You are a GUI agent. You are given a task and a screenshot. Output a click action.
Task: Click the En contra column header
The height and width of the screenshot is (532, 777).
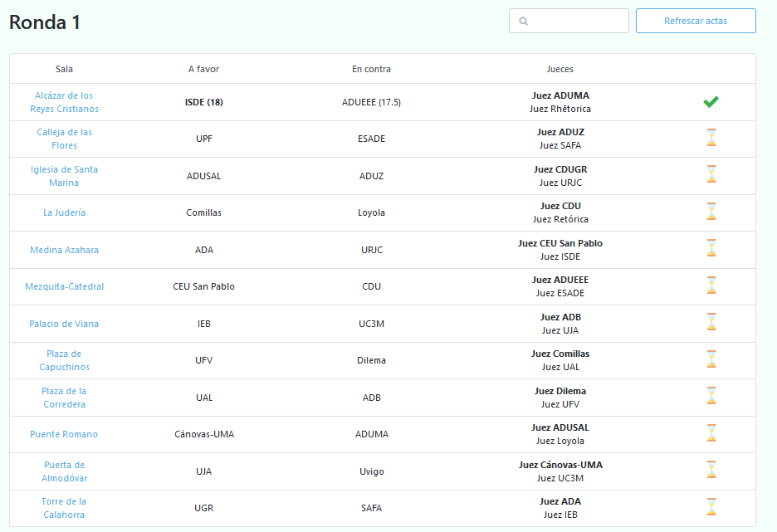point(371,69)
